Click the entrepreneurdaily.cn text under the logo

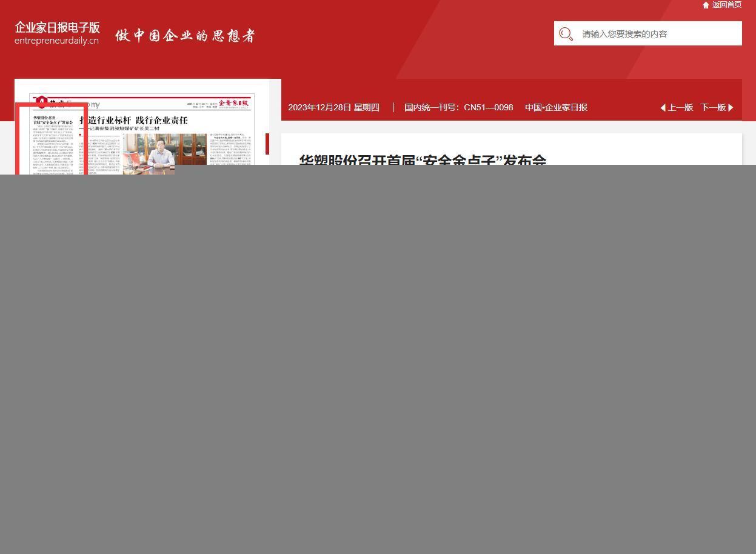(x=56, y=41)
